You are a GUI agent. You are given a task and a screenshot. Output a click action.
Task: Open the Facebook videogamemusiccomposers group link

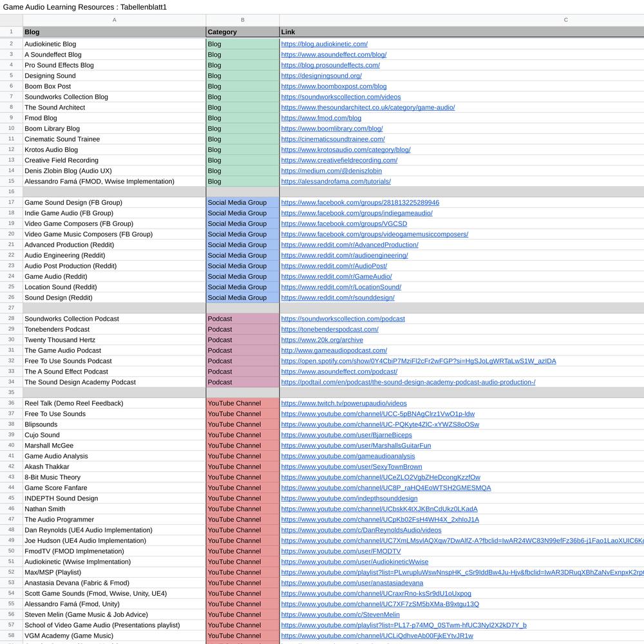(x=375, y=234)
